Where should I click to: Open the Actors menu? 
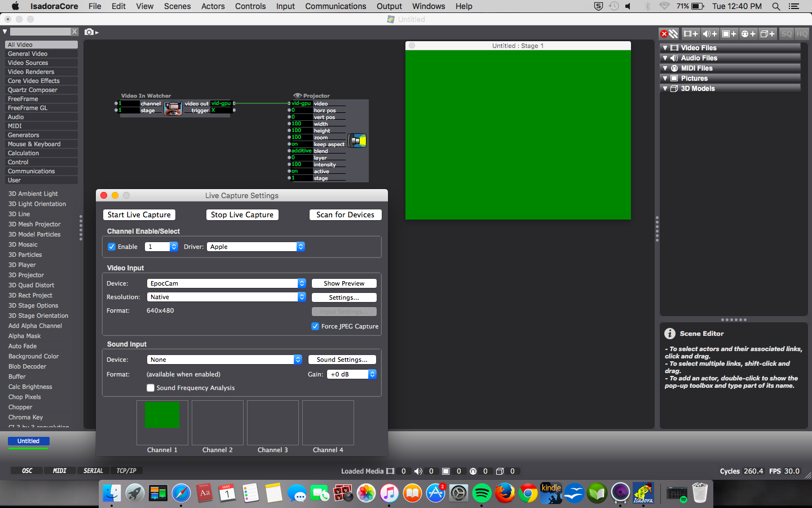tap(213, 6)
